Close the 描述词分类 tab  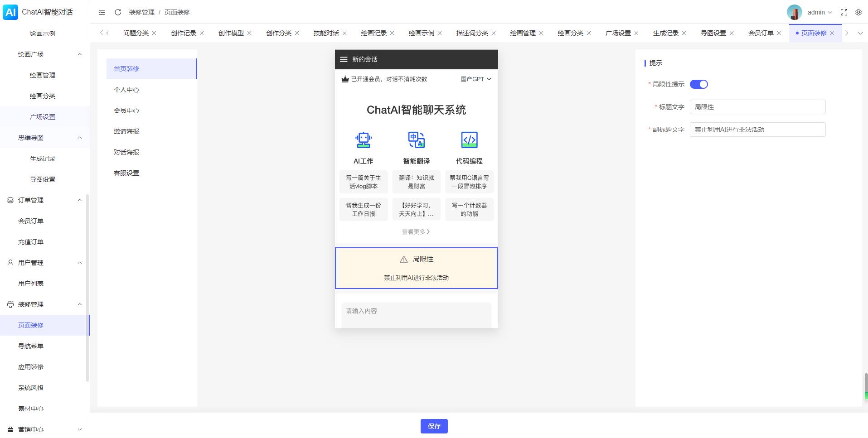pos(494,33)
